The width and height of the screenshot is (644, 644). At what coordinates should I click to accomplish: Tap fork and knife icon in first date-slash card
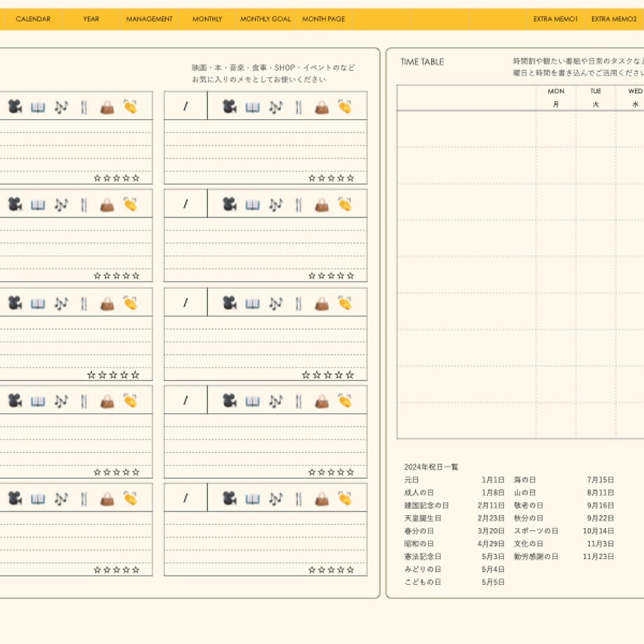pyautogui.click(x=299, y=107)
